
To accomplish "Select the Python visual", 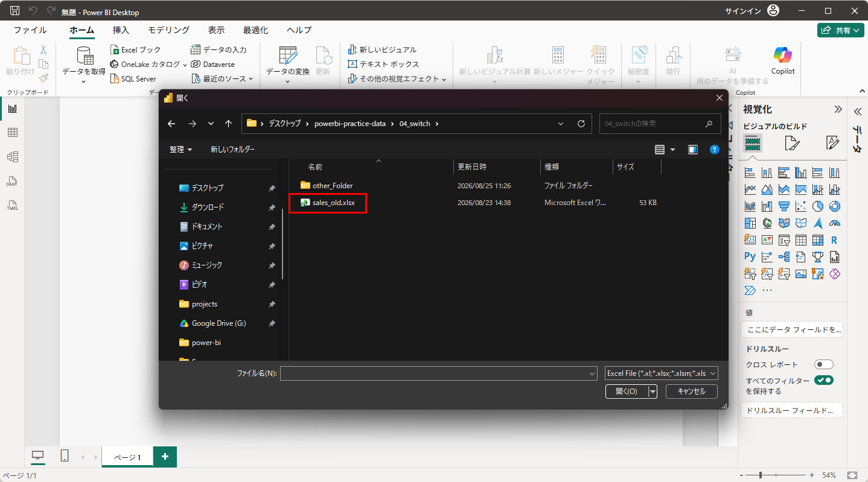I will pyautogui.click(x=750, y=257).
